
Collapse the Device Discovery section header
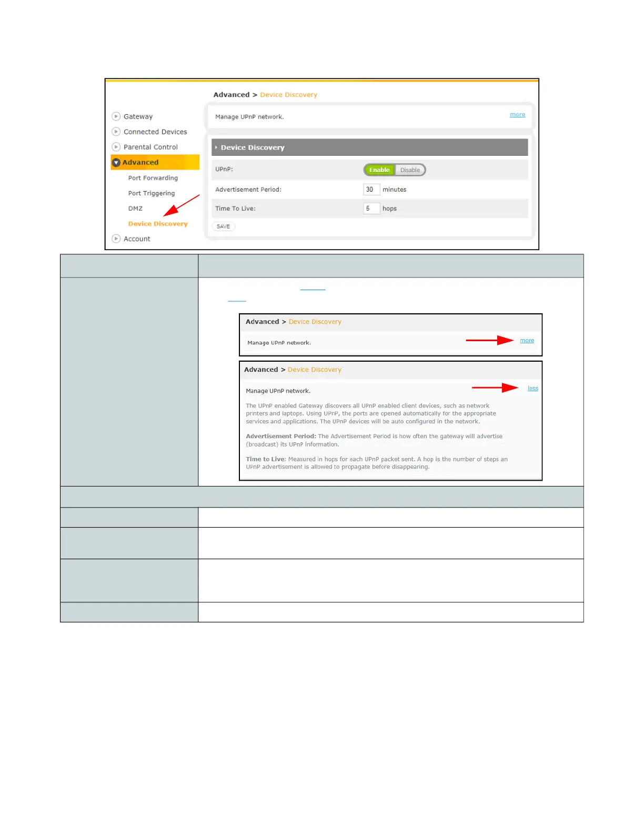[369, 147]
